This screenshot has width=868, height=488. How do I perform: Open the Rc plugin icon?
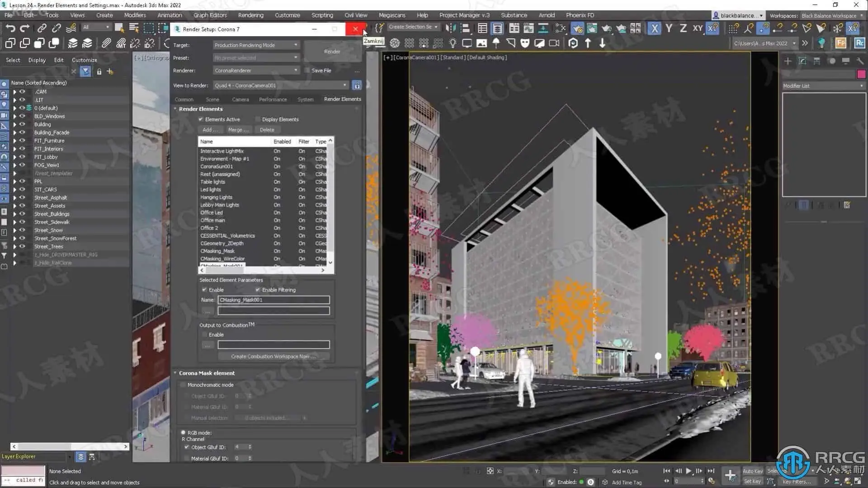coord(859,43)
